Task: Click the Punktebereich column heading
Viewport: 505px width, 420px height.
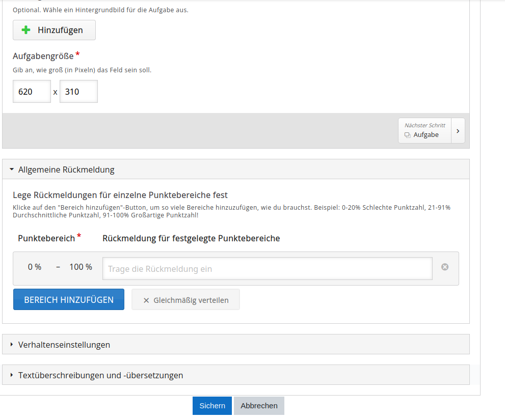Action: point(46,238)
